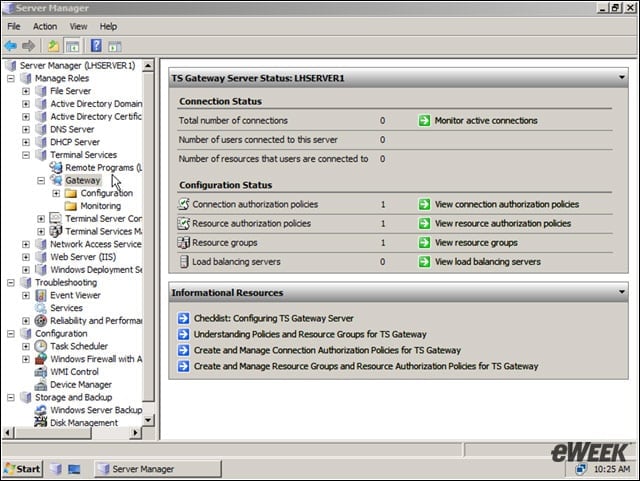Select the Monitoring folder in tree
This screenshot has width=640, height=481.
[100, 206]
